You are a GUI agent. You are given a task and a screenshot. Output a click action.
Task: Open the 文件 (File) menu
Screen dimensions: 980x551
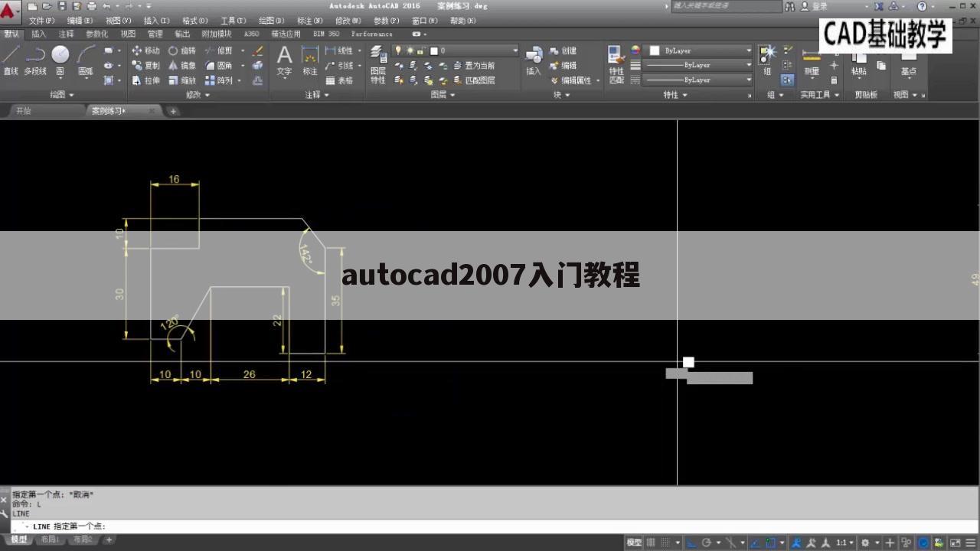(41, 21)
